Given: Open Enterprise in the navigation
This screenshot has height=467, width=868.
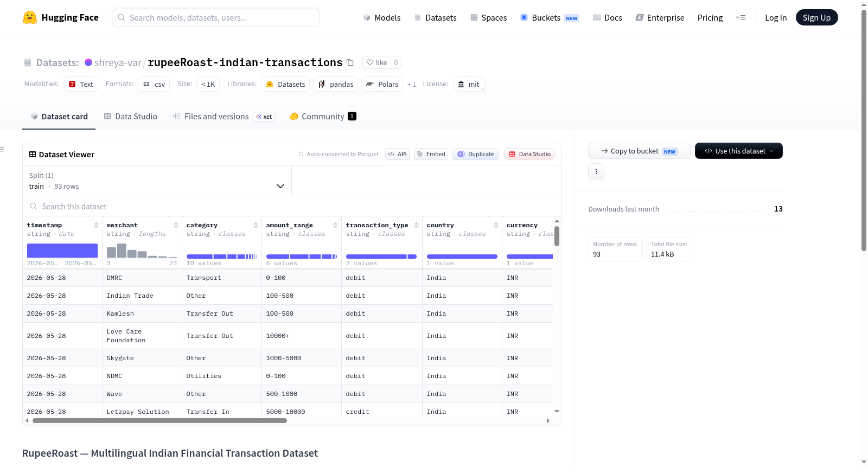Looking at the screenshot, I should 660,17.
